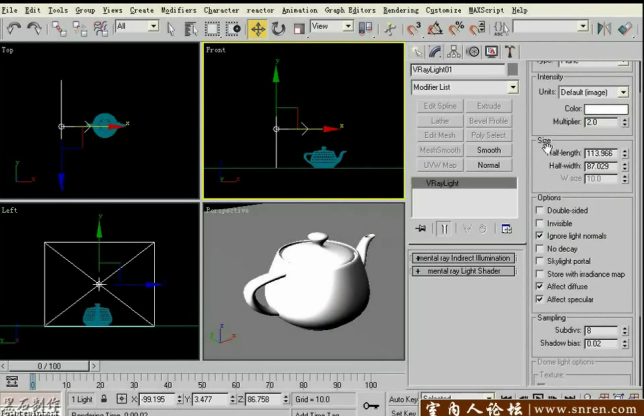Screen dimensions: 644x416
Task: Click the object color swatch beside VRayLight01
Action: pyautogui.click(x=512, y=69)
